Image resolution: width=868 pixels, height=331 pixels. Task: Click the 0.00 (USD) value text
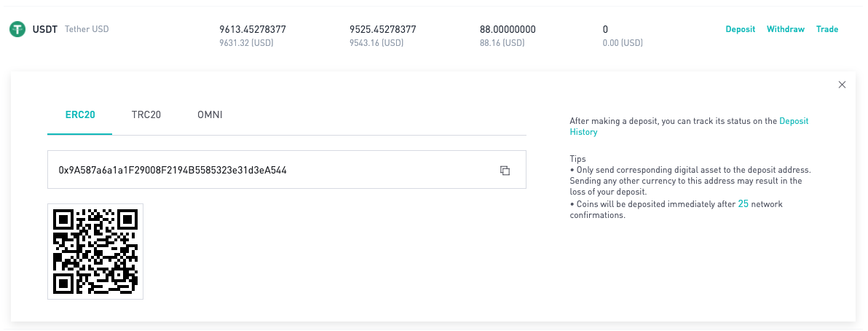click(x=623, y=43)
